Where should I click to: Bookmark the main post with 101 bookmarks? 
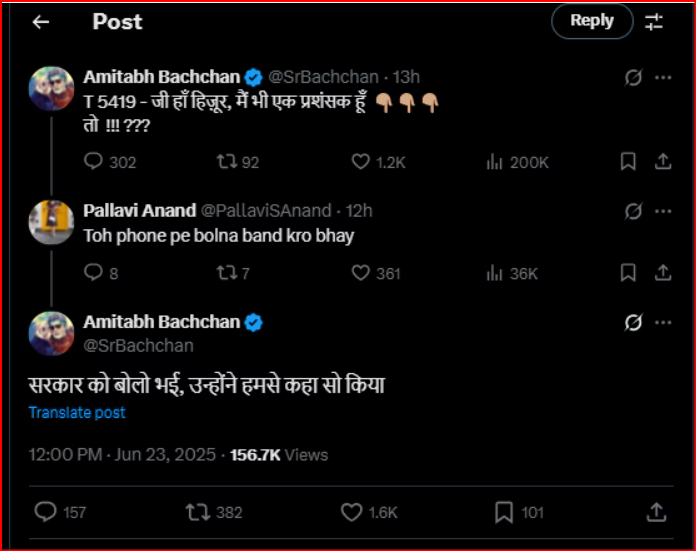click(504, 512)
